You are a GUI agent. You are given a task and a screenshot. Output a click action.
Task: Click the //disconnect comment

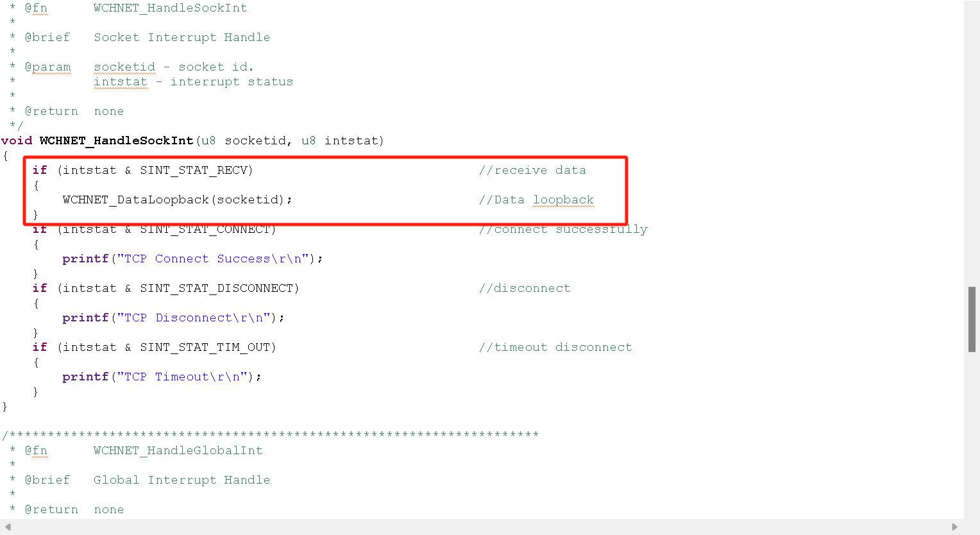(x=525, y=288)
